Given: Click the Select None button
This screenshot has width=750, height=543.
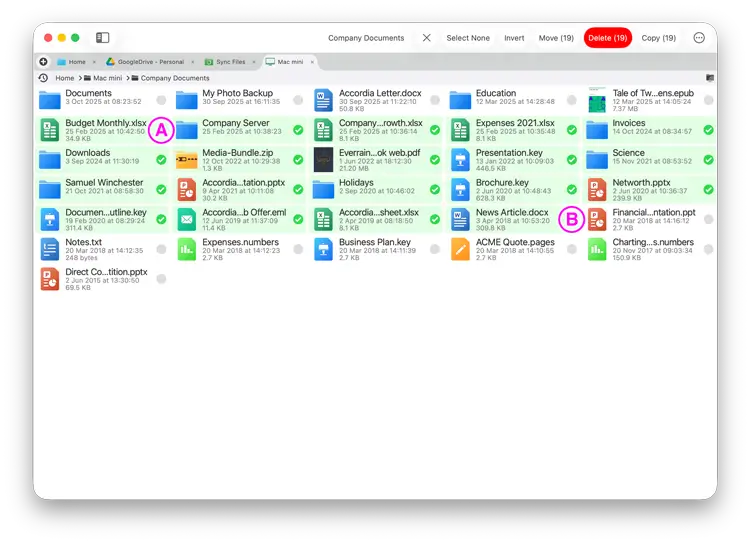Looking at the screenshot, I should pos(468,38).
